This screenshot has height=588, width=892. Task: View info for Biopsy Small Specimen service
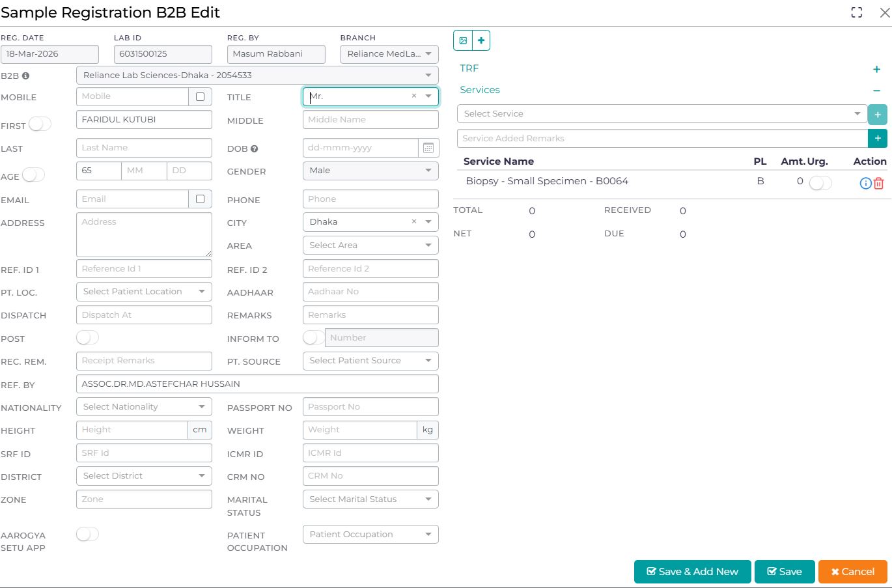pos(865,184)
